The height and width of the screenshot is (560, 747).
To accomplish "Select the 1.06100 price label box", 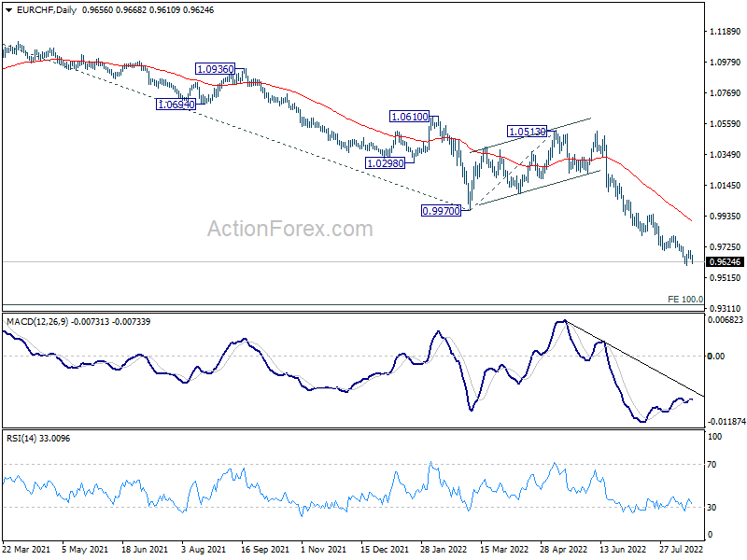I will point(409,117).
